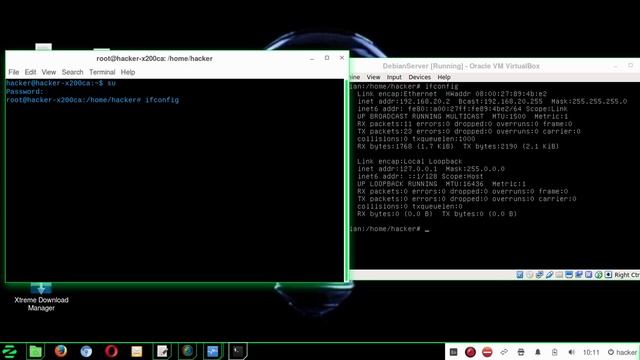The width and height of the screenshot is (640, 360).
Task: Click the Right Ctrl host key label
Action: tap(627, 275)
